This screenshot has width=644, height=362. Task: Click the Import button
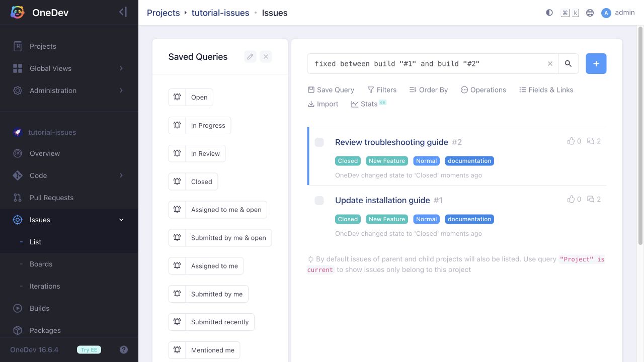coord(323,104)
